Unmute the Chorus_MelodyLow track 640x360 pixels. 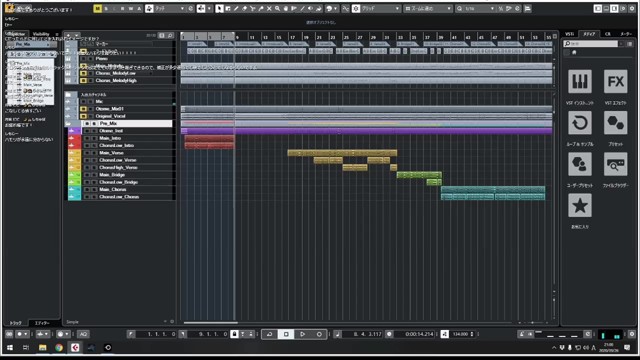click(x=83, y=73)
